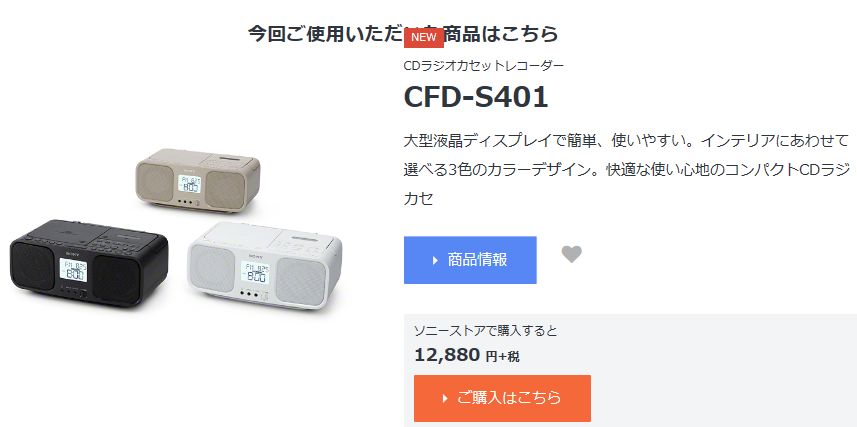The height and width of the screenshot is (427, 857).
Task: Click the left speaker of the black radio
Action: (33, 266)
